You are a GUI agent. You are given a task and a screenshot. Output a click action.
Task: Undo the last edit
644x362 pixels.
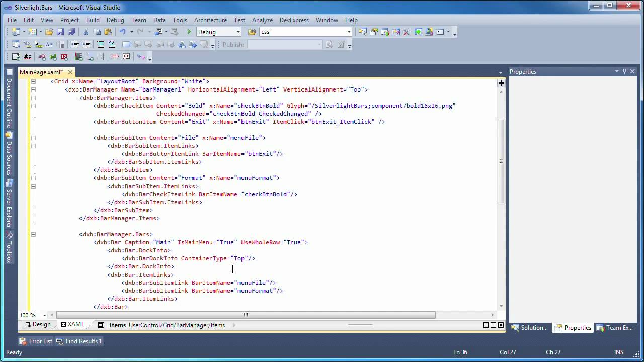(x=122, y=32)
